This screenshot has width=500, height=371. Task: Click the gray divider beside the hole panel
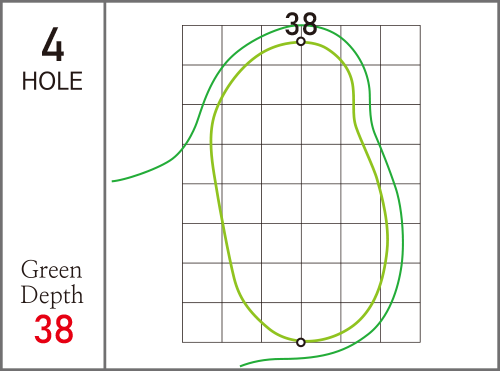[x=105, y=185]
